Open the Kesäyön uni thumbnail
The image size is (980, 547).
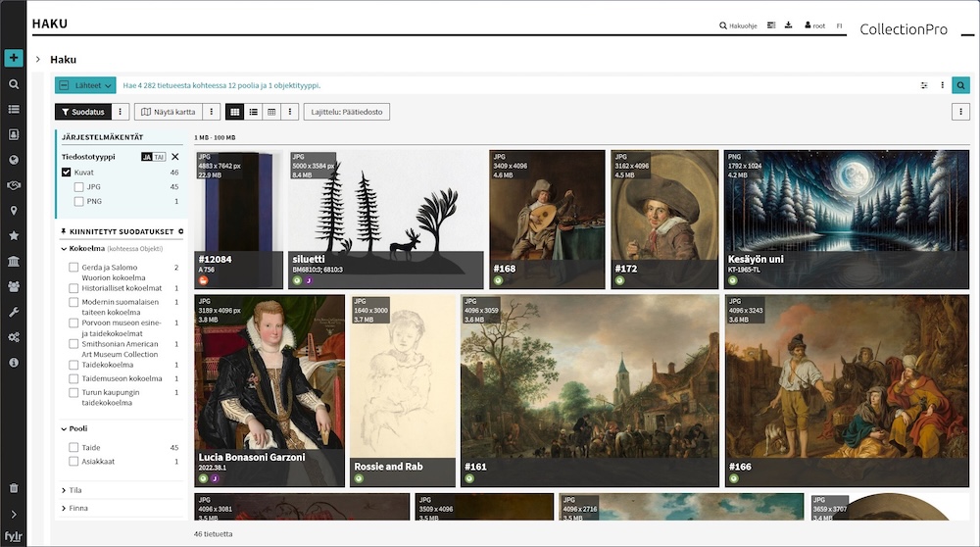847,220
